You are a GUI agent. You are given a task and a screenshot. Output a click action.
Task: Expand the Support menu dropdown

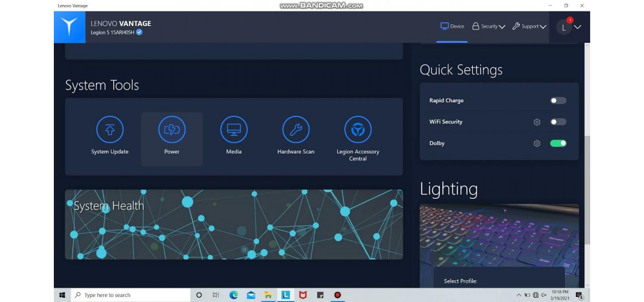pos(529,27)
